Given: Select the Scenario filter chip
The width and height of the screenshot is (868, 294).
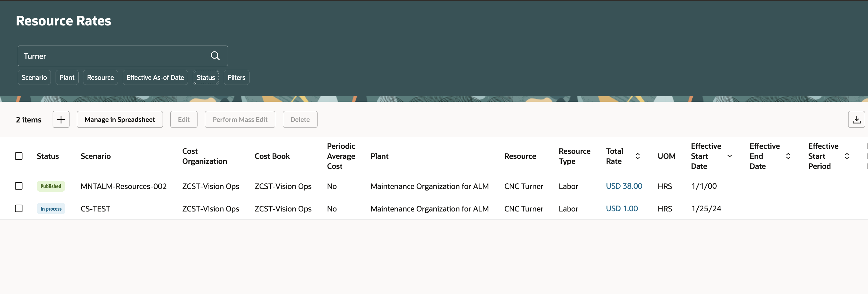Looking at the screenshot, I should click(34, 77).
